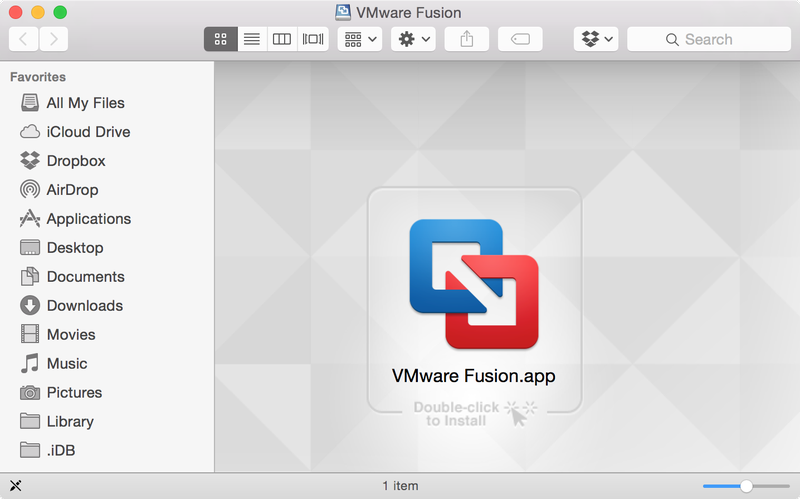800x499 pixels.
Task: Select the VMware Fusion.app file name label
Action: click(x=473, y=376)
